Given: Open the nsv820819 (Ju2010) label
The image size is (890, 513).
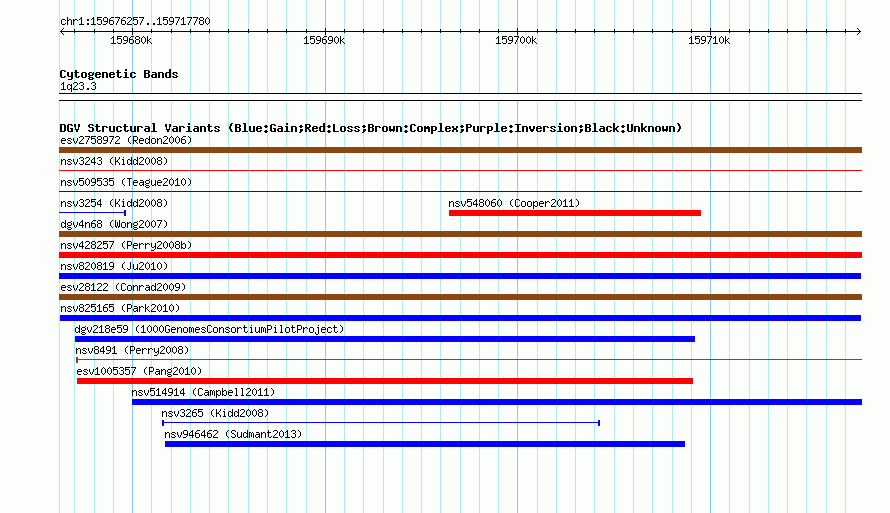Looking at the screenshot, I should coord(114,266).
